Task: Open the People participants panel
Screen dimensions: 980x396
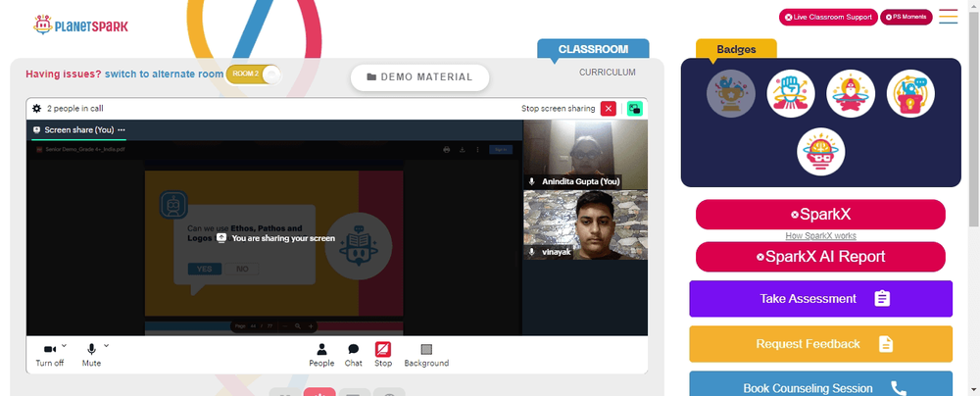Action: [321, 355]
